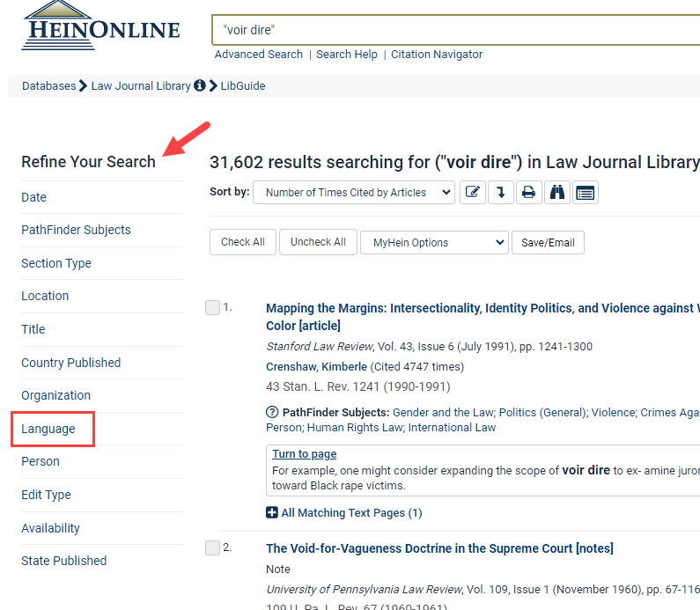Open the LibGuide breadcrumb link
Screen dimensions: 700x610
click(243, 85)
